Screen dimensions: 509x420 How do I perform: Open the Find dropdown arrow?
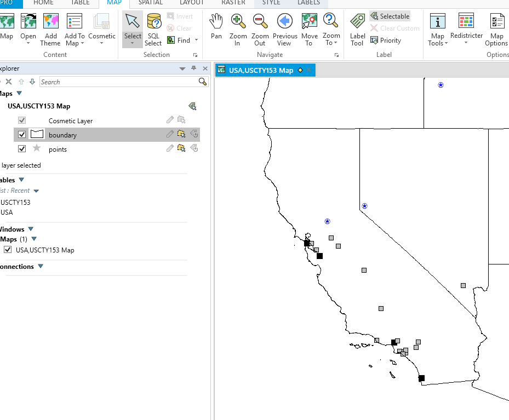click(196, 40)
